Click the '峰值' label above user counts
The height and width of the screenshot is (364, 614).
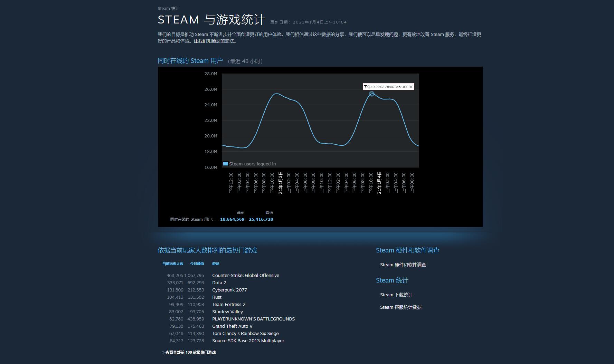pos(269,212)
